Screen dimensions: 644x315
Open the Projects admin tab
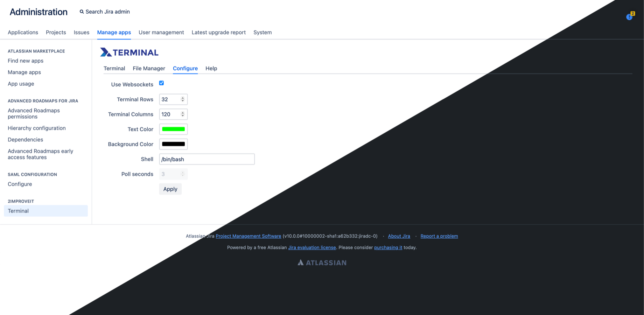point(56,32)
